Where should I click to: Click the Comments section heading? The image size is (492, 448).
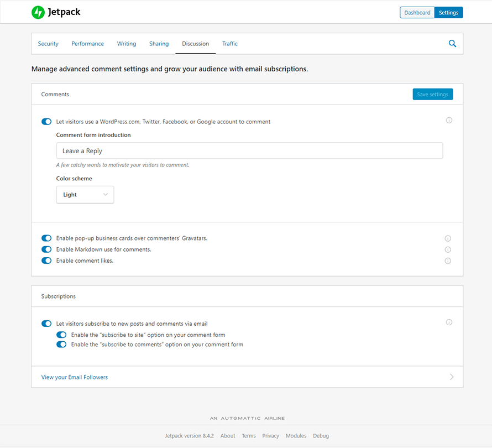pyautogui.click(x=55, y=94)
